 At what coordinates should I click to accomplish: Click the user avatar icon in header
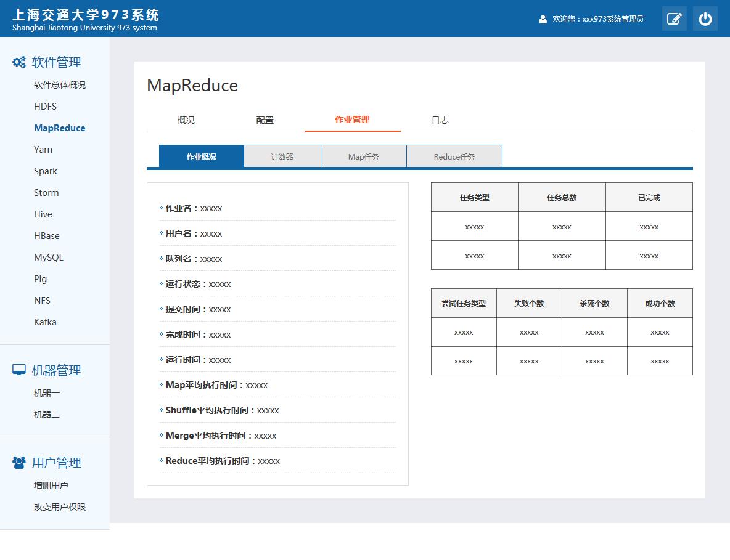(x=543, y=19)
